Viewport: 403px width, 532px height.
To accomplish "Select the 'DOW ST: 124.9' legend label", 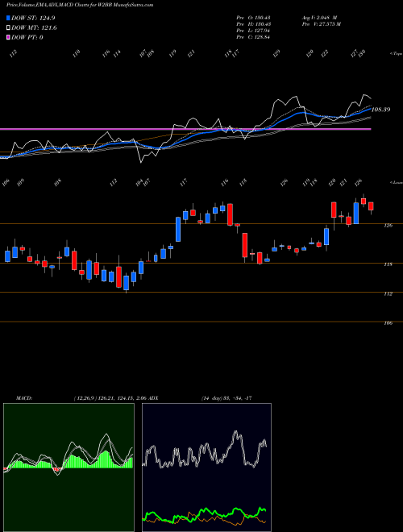I will [x=33, y=19].
